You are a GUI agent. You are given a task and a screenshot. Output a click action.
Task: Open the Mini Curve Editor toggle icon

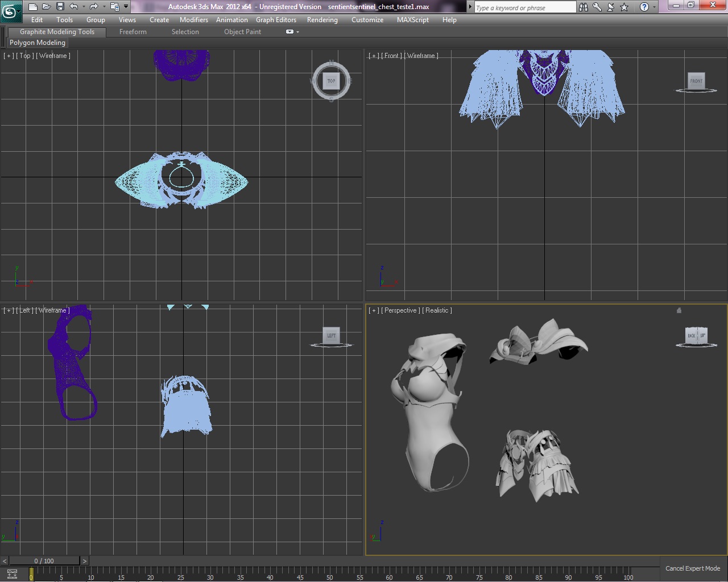click(12, 573)
